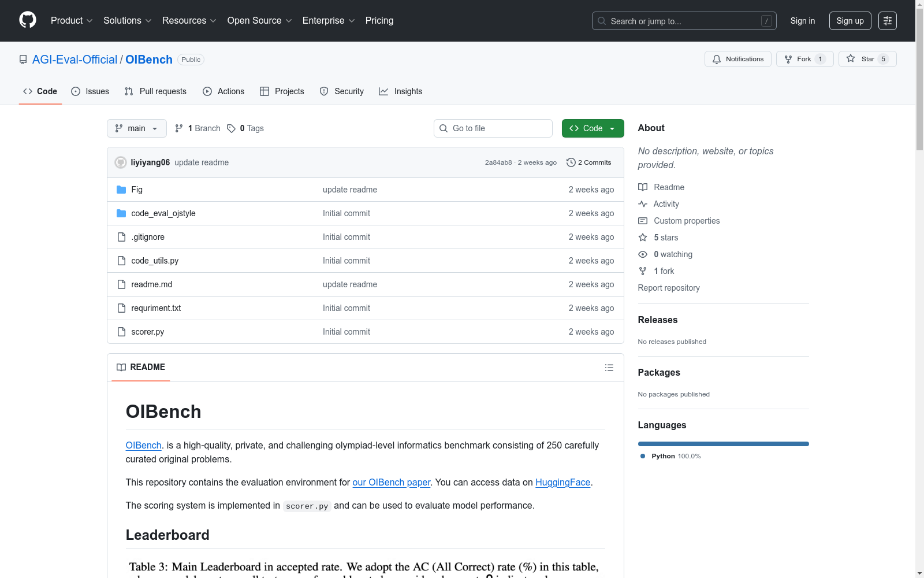Expand the Open Source menu

pyautogui.click(x=259, y=21)
